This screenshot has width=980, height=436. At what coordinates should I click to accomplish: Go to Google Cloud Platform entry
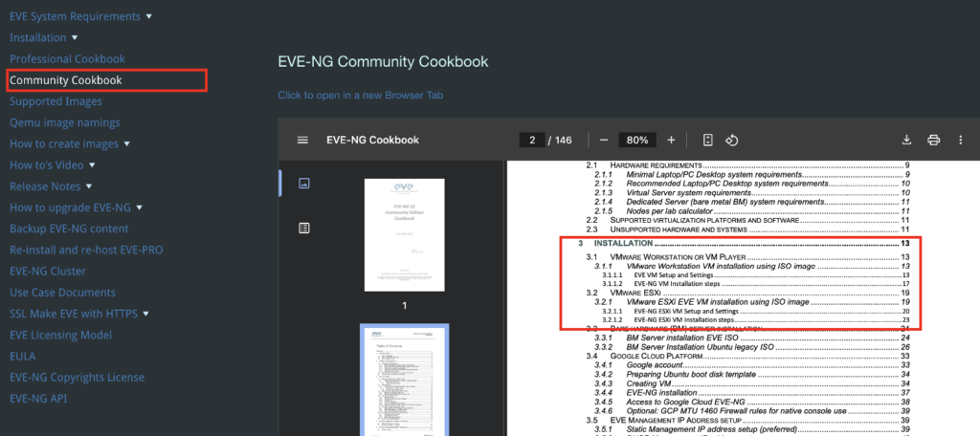[x=746, y=356]
